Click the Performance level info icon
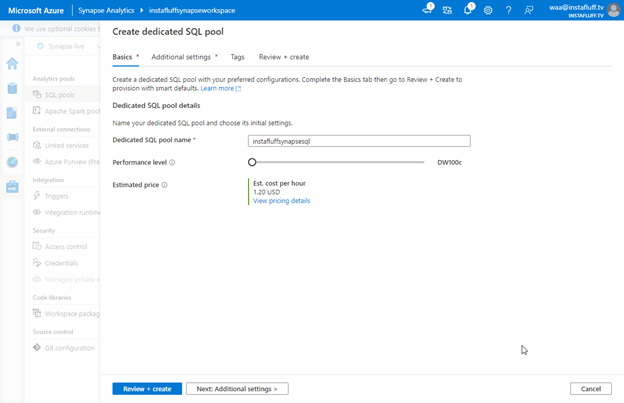The height and width of the screenshot is (403, 624). coord(172,162)
